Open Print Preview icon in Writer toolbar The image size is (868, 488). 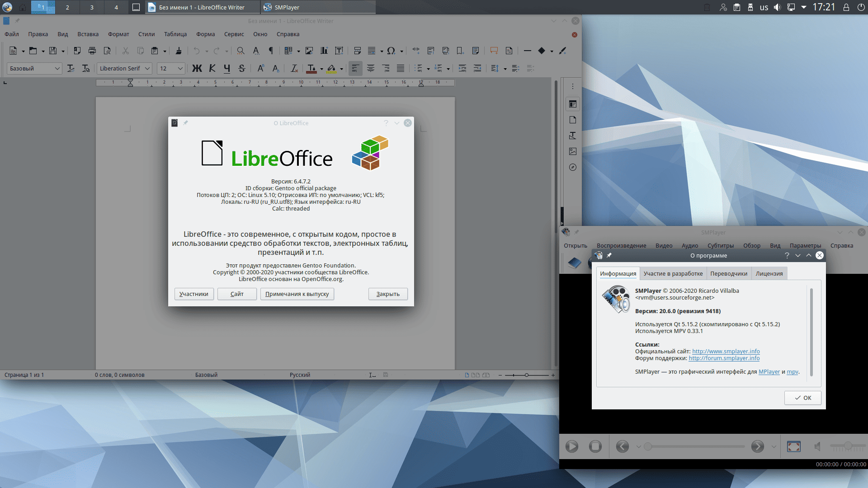(107, 51)
